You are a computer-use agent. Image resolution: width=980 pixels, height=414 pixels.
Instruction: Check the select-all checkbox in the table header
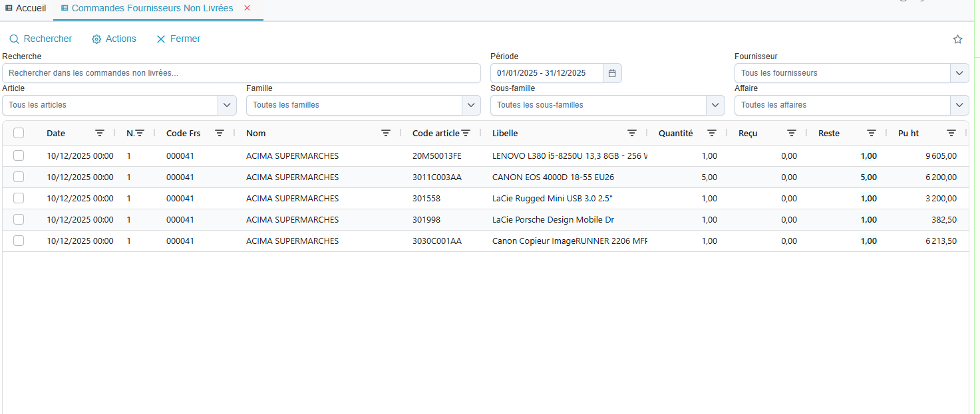[x=19, y=132]
